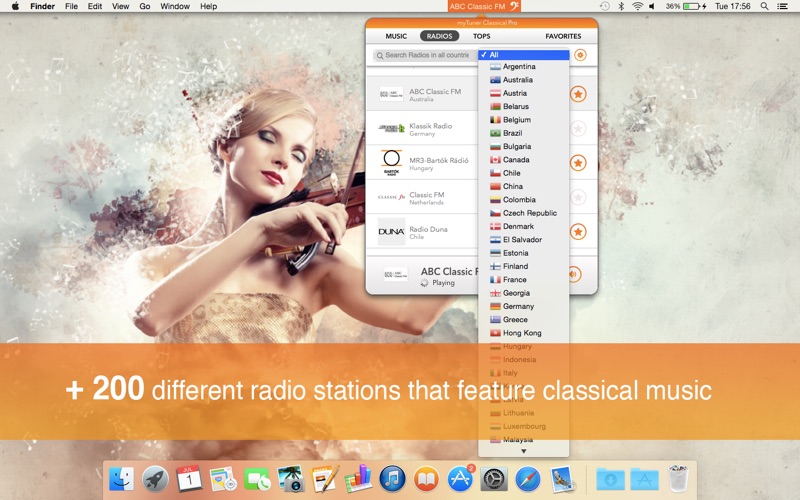
Task: Select Greece in the country list
Action: (523, 319)
